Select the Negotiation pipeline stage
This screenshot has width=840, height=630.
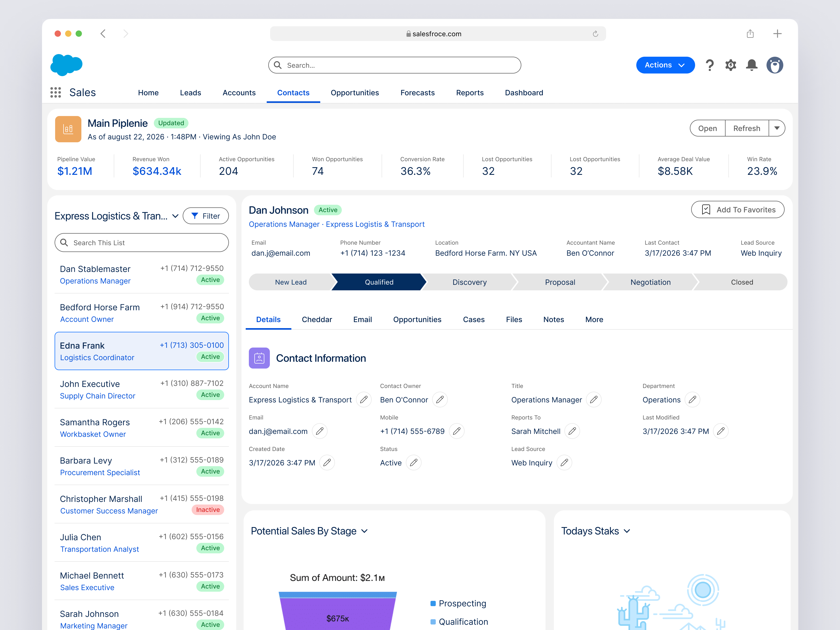click(x=650, y=282)
